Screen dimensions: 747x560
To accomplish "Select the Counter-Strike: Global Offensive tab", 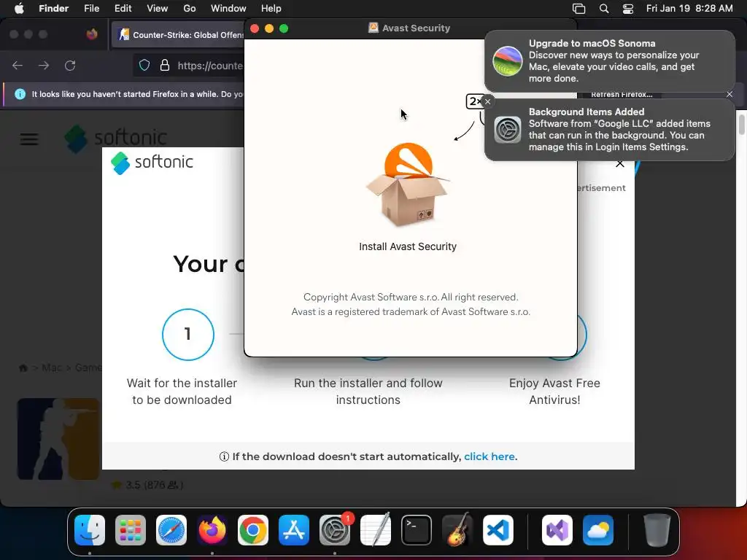I will [x=178, y=34].
